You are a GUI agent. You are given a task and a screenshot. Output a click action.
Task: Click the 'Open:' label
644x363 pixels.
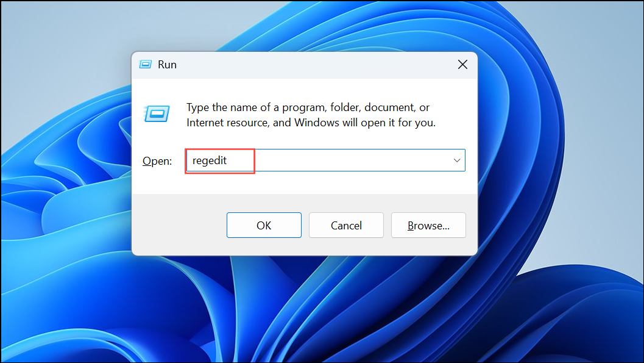pyautogui.click(x=157, y=160)
